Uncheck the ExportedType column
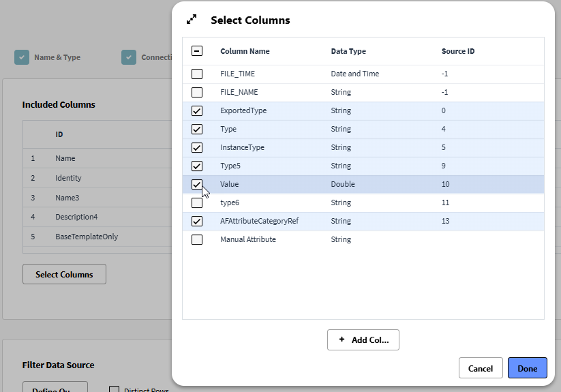 point(197,110)
